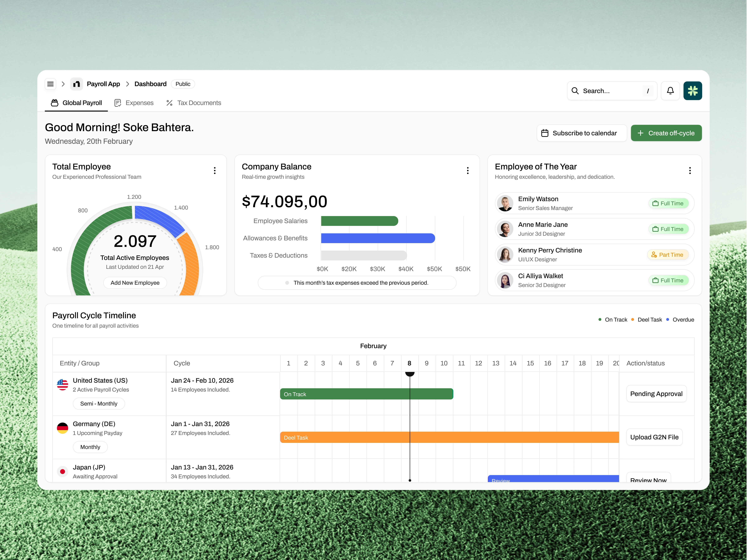Open notifications with the bell icon

coord(670,91)
